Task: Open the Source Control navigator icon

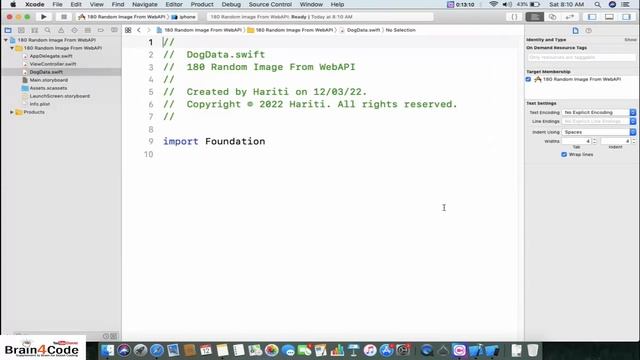Action: tap(21, 30)
